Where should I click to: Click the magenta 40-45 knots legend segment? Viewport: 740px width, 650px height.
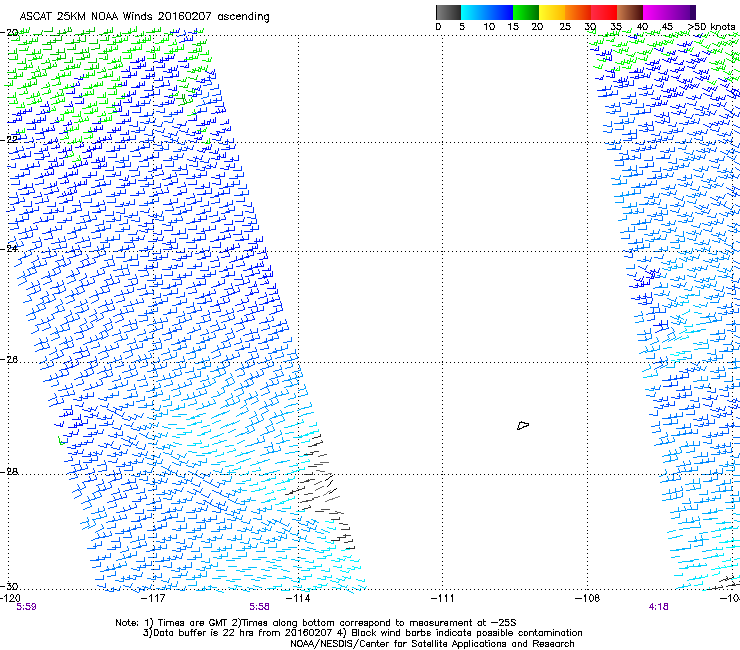click(x=656, y=12)
